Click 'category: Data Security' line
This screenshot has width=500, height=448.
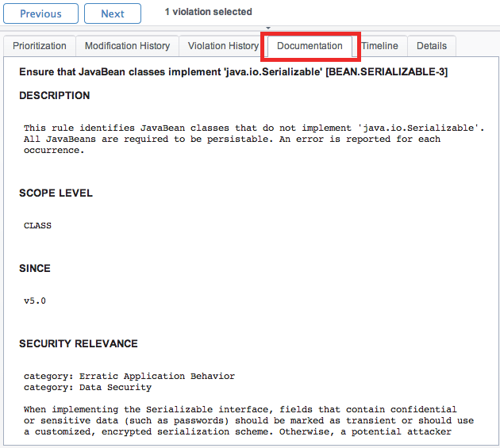[x=87, y=388]
